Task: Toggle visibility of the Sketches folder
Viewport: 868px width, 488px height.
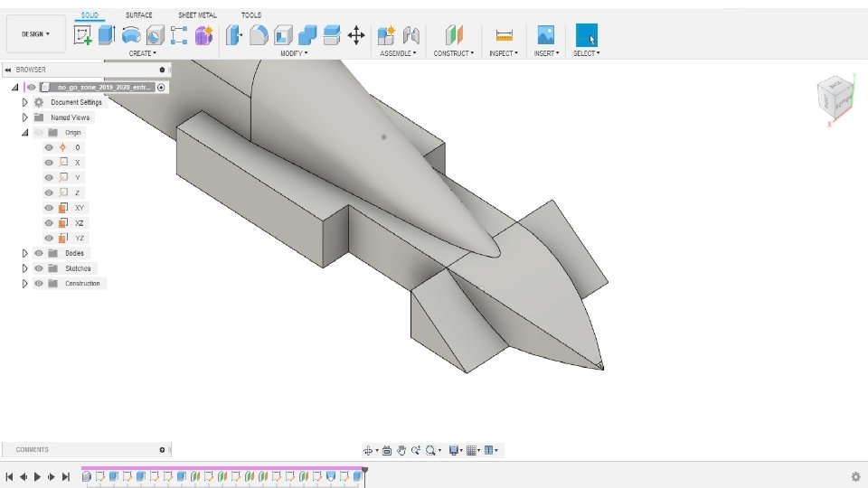Action: click(x=39, y=268)
